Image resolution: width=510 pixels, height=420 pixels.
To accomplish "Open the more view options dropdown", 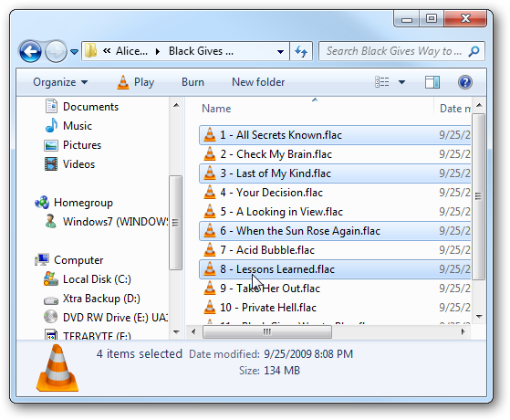I will [x=402, y=82].
